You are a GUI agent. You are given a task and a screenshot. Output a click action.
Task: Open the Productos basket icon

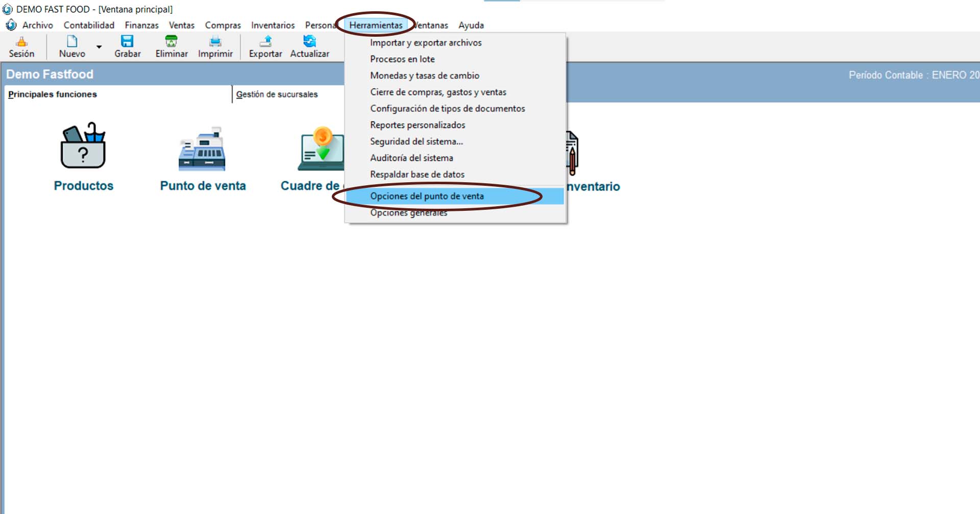[83, 146]
